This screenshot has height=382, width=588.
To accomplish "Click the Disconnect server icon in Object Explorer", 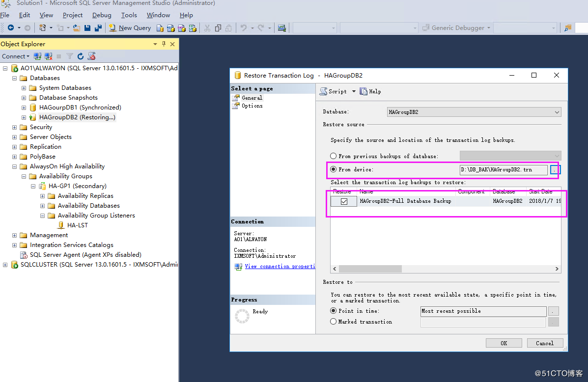I will coord(48,55).
